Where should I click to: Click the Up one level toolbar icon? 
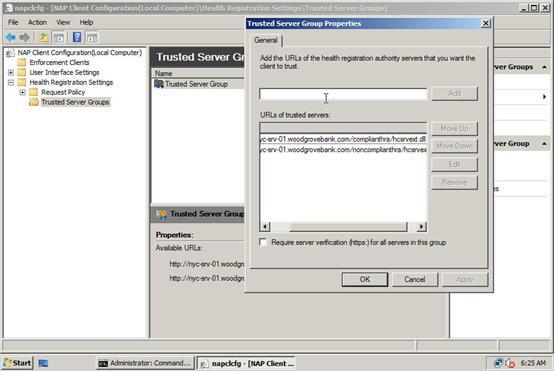(43, 37)
